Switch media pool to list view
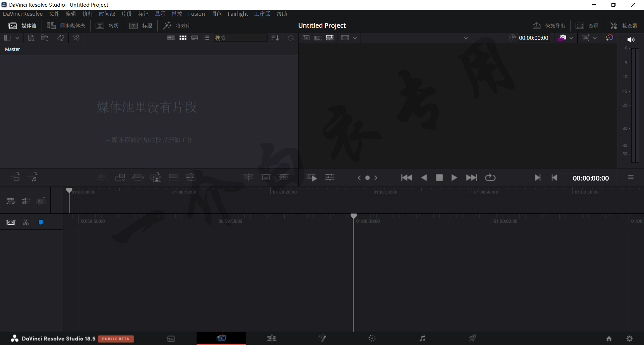Screen dimensions: 644x345 206,38
